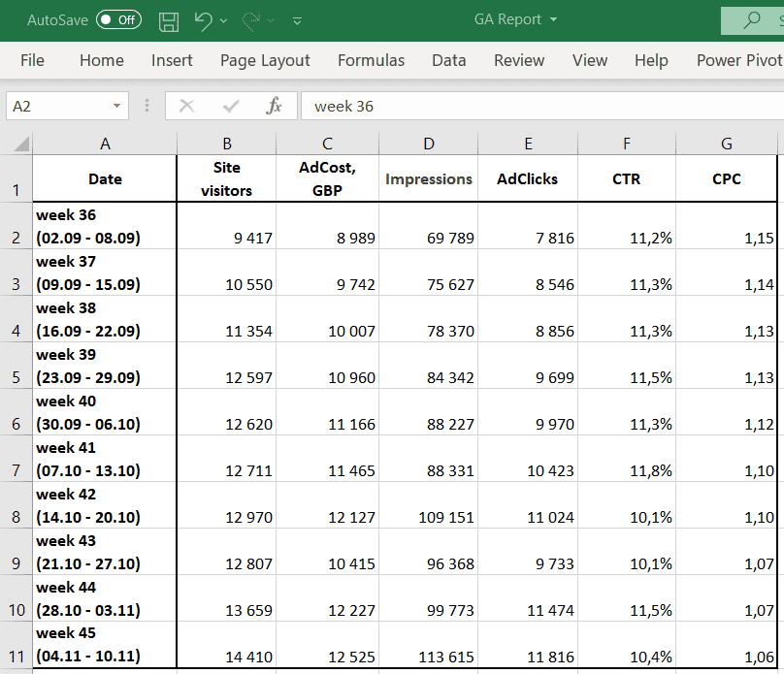Select column F header

click(x=627, y=144)
